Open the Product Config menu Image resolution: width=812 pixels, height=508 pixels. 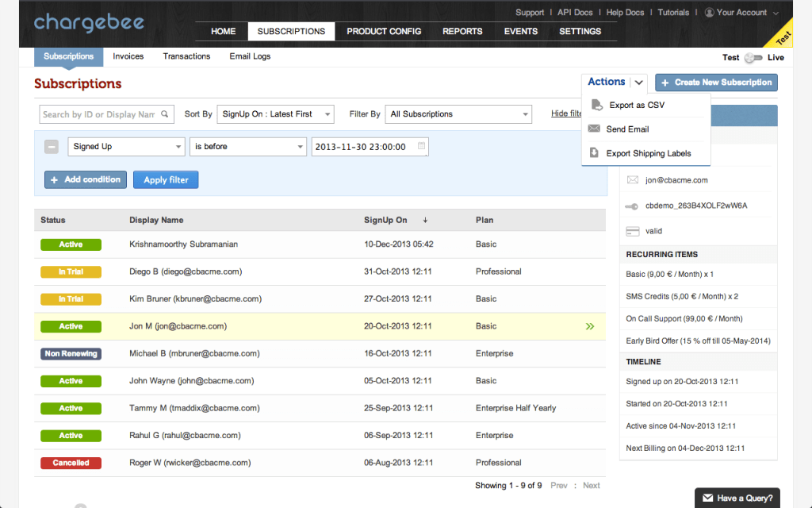(x=384, y=32)
